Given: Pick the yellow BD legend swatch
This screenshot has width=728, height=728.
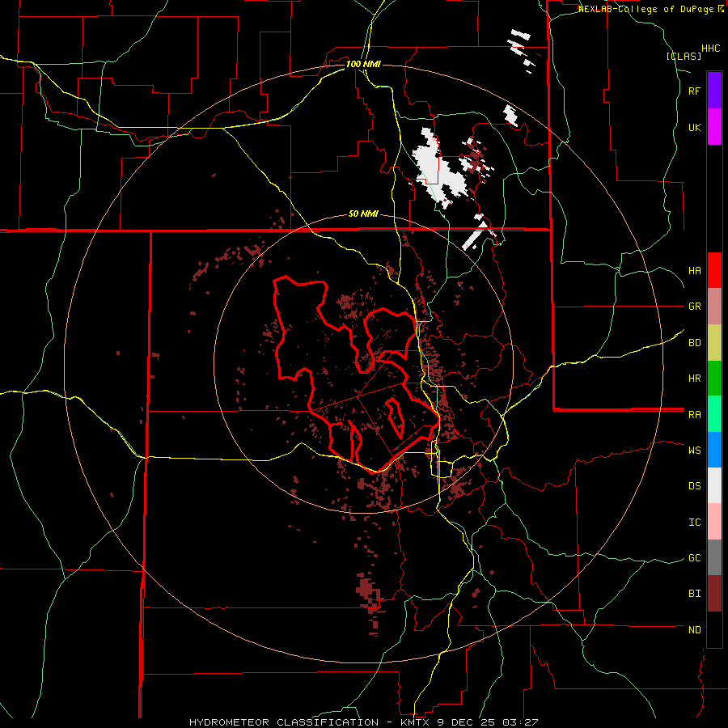Looking at the screenshot, I should click(714, 343).
